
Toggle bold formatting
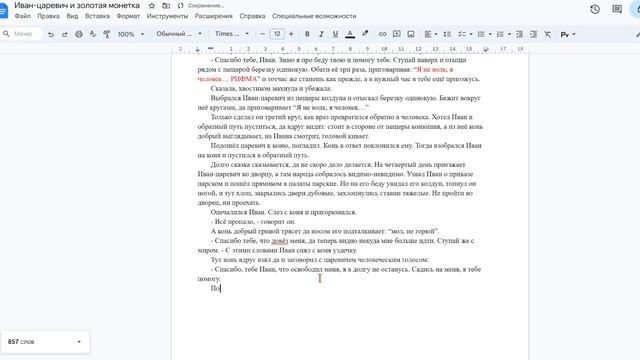[x=307, y=34]
